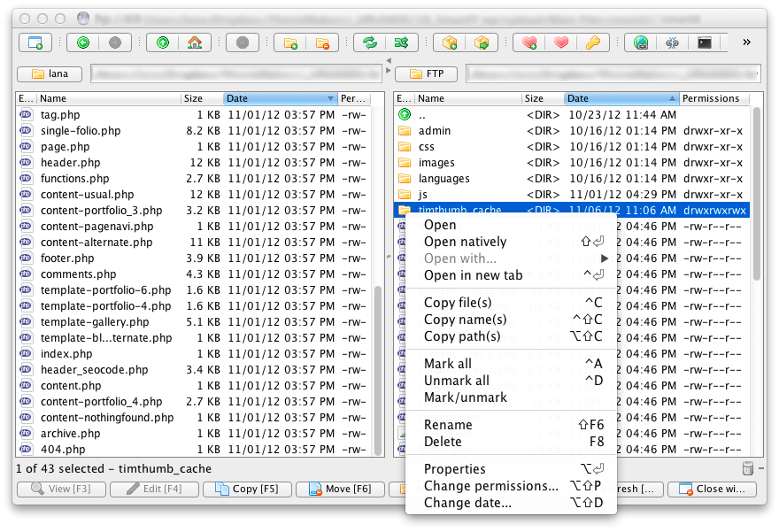Choose Mark all from context menu
Screen dimensions: 779x532
[512, 364]
